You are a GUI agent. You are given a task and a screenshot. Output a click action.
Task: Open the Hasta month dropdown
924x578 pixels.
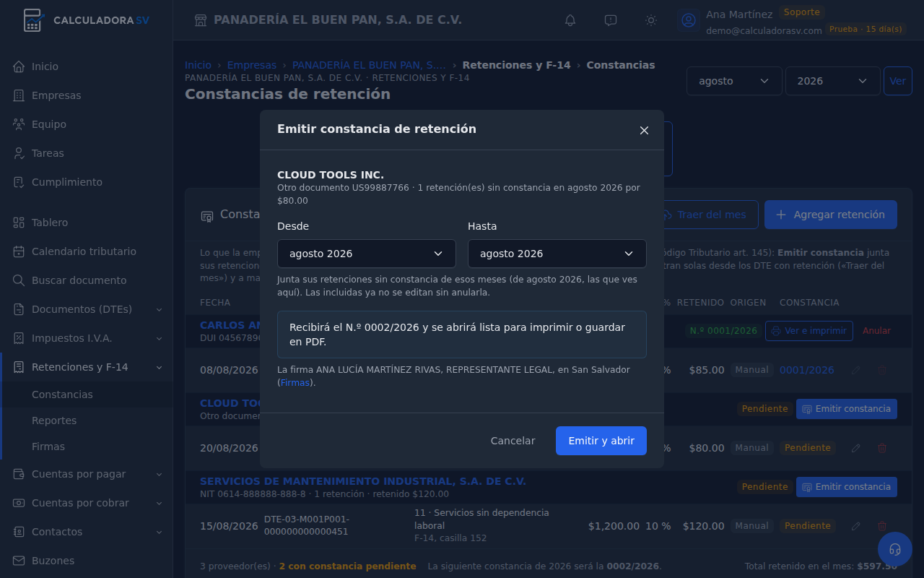(557, 254)
